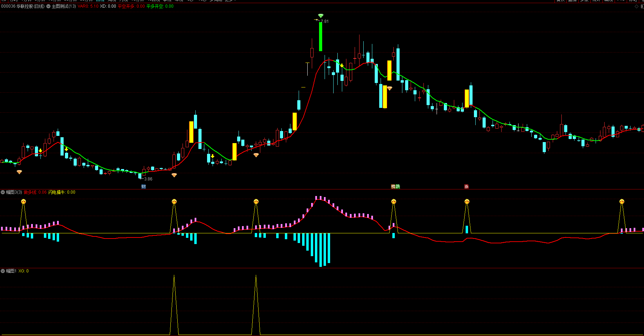Select the tall green candle at the peak
The width and height of the screenshot is (644, 336).
pos(321,36)
